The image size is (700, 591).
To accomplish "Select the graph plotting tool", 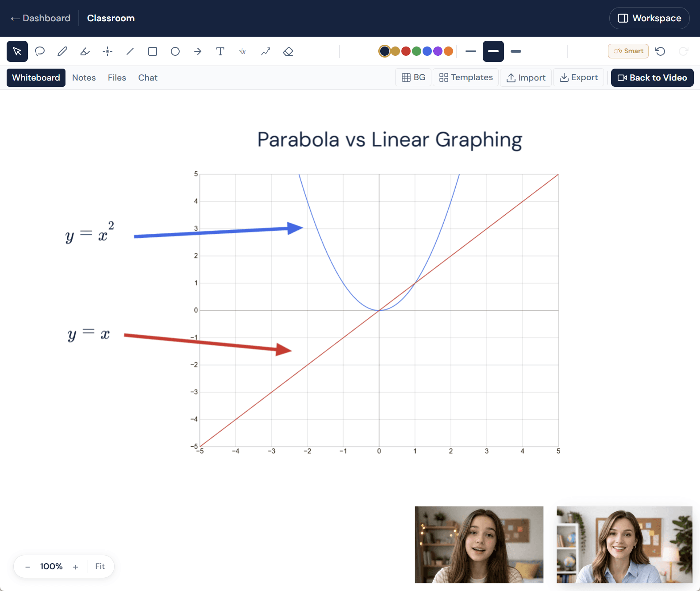I will tap(265, 51).
